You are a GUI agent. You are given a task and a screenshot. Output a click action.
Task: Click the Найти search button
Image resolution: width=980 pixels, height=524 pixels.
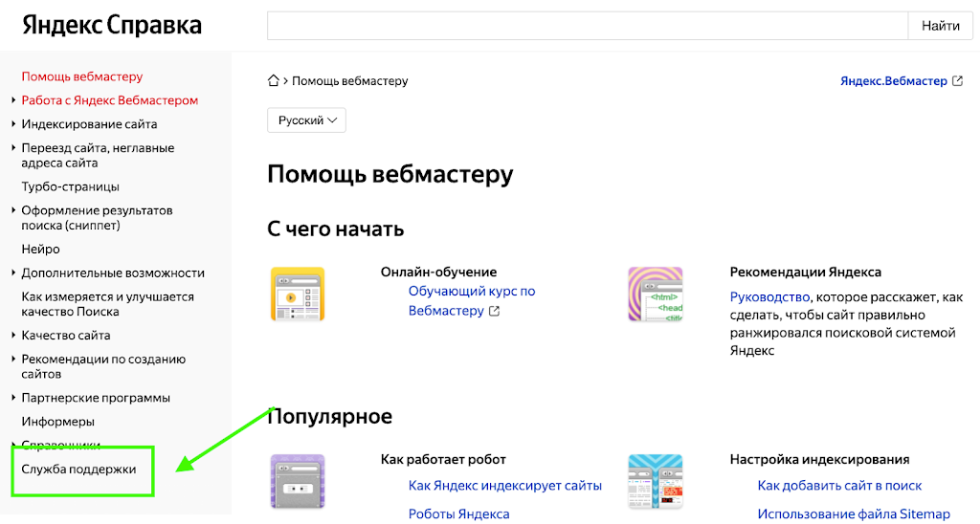tap(941, 26)
